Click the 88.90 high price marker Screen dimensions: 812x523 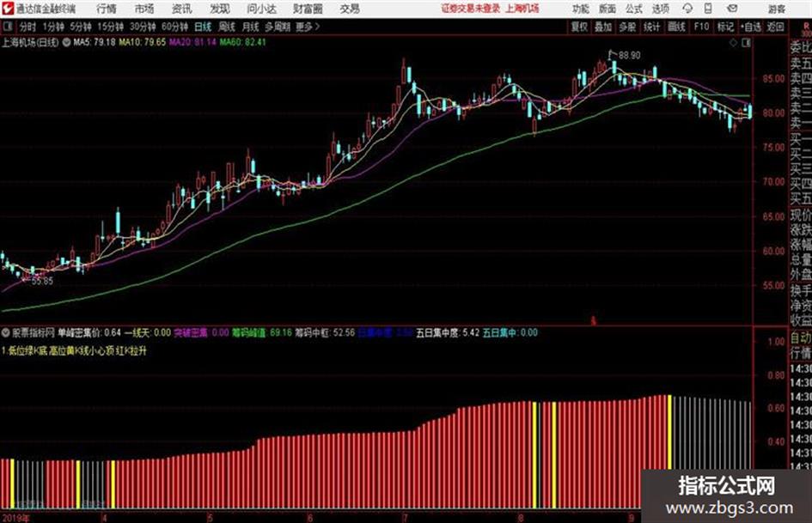[629, 55]
